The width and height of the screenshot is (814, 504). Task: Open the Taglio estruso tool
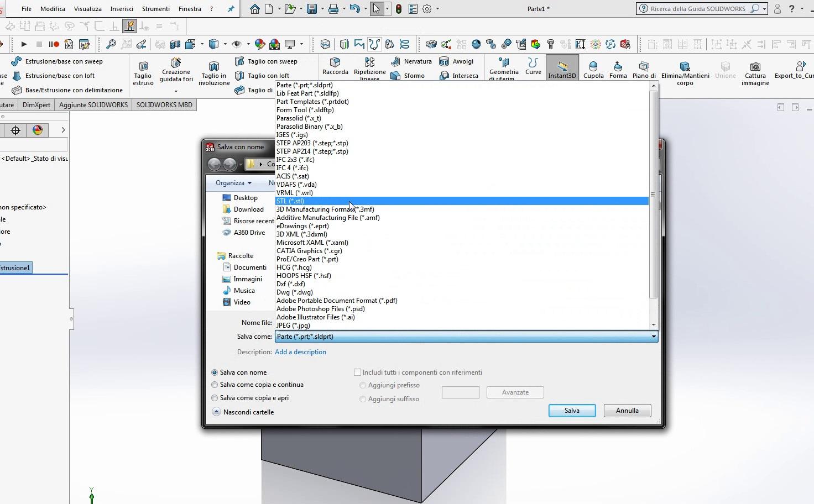pos(143,72)
